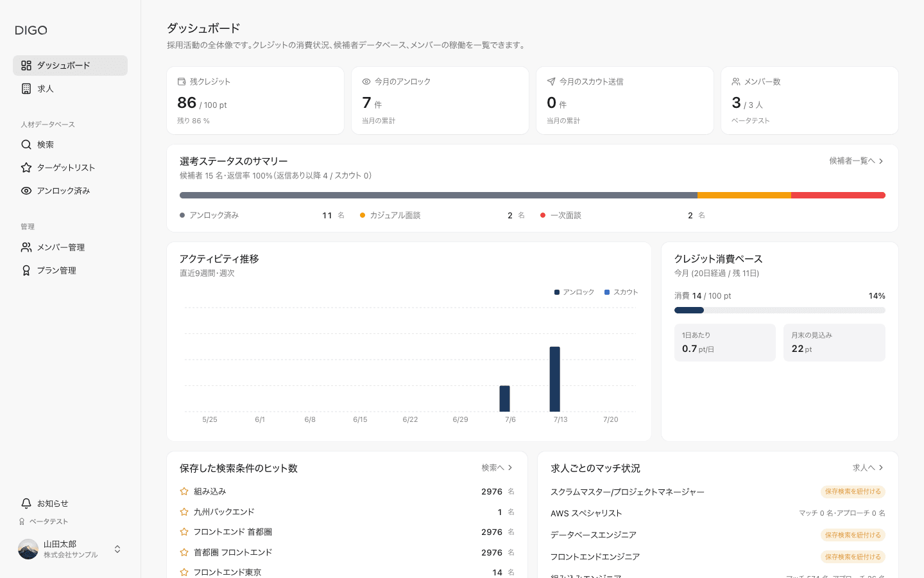Toggle アンロック legend in activity chart
The width and height of the screenshot is (924, 578).
574,292
